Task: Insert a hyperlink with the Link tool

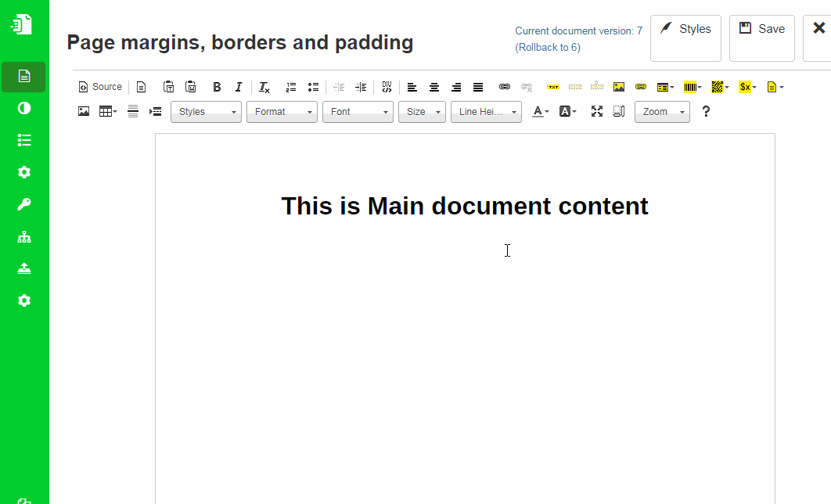Action: 503,87
